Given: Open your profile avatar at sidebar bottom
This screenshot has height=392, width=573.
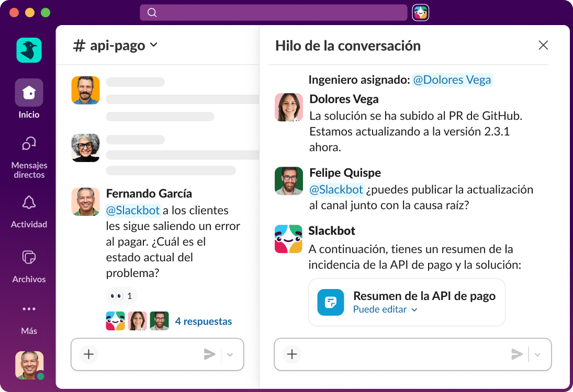Looking at the screenshot, I should coord(29,365).
